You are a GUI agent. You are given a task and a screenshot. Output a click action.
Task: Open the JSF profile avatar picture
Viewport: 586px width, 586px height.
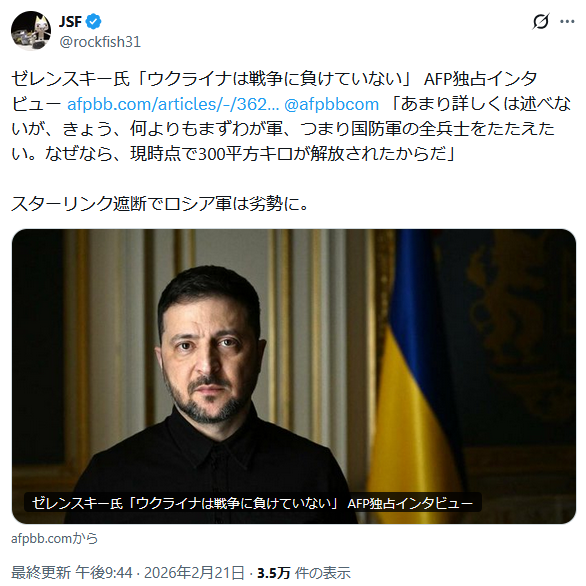click(x=31, y=31)
